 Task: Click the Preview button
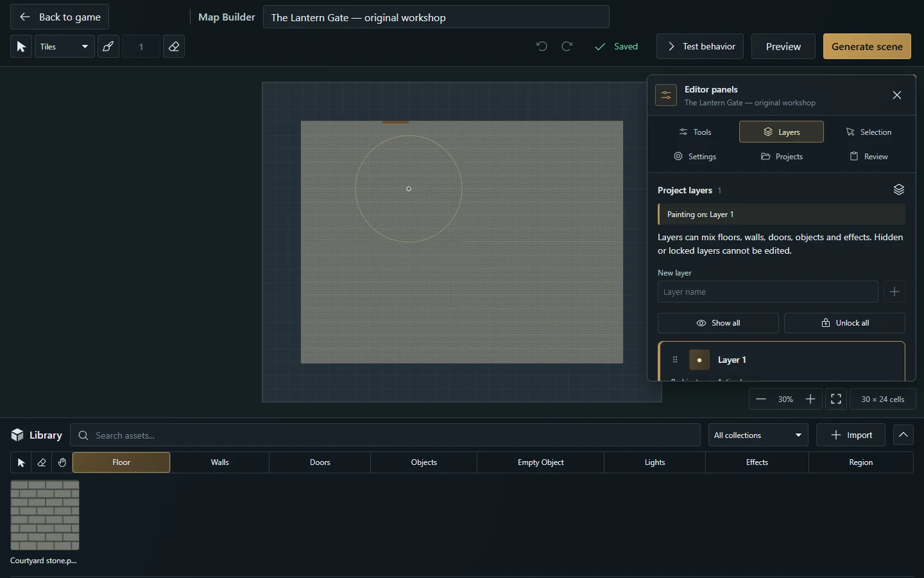tap(783, 46)
